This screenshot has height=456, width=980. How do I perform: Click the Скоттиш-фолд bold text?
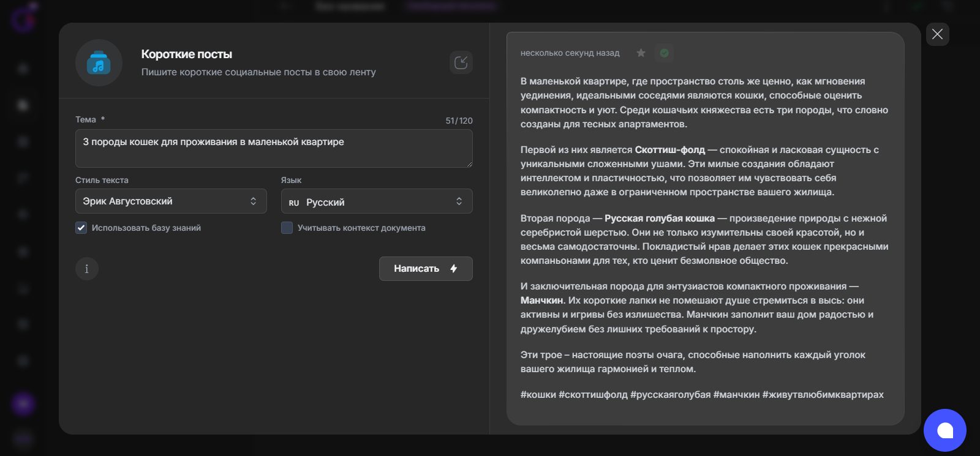point(669,150)
